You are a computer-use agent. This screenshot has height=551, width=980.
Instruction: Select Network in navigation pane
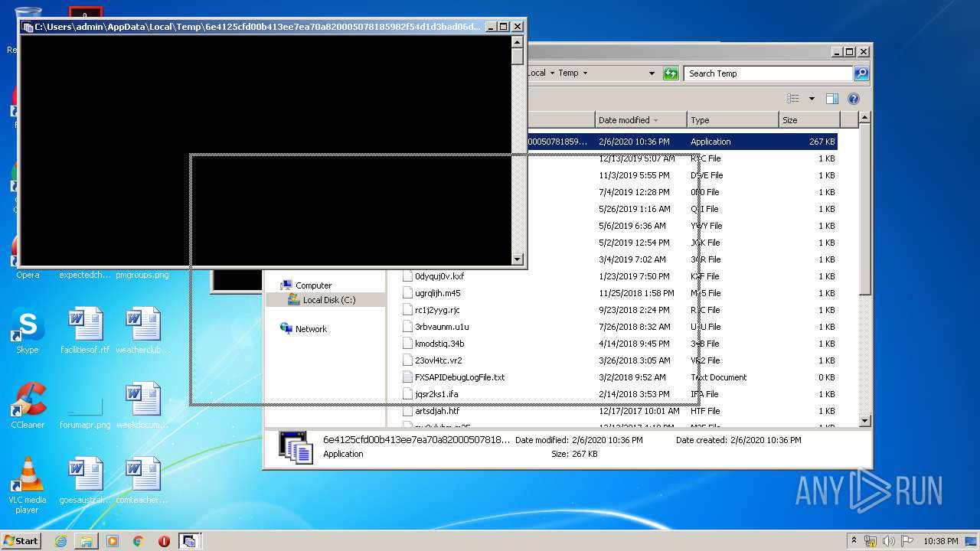point(311,329)
